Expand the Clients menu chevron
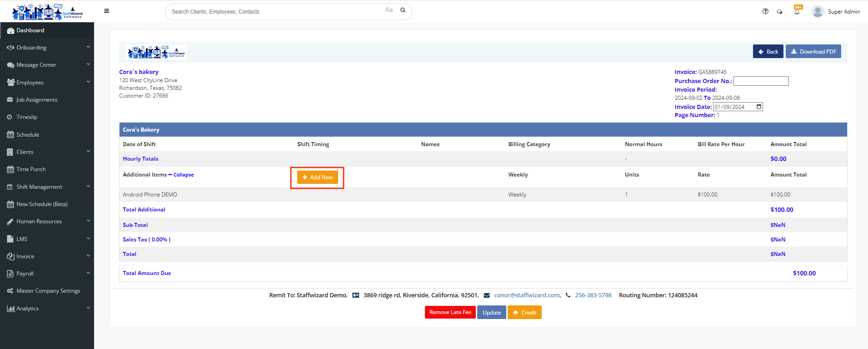Viewport: 868px width, 349px height. coord(88,152)
